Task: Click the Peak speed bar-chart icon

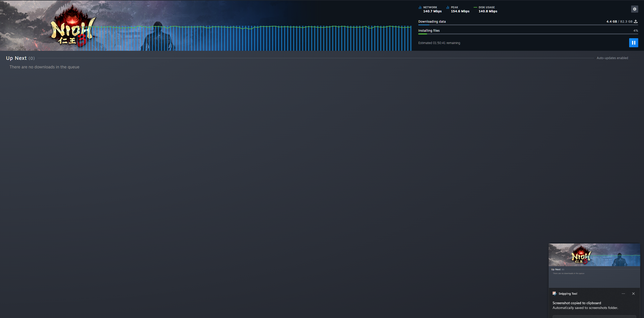Action: coord(447,8)
